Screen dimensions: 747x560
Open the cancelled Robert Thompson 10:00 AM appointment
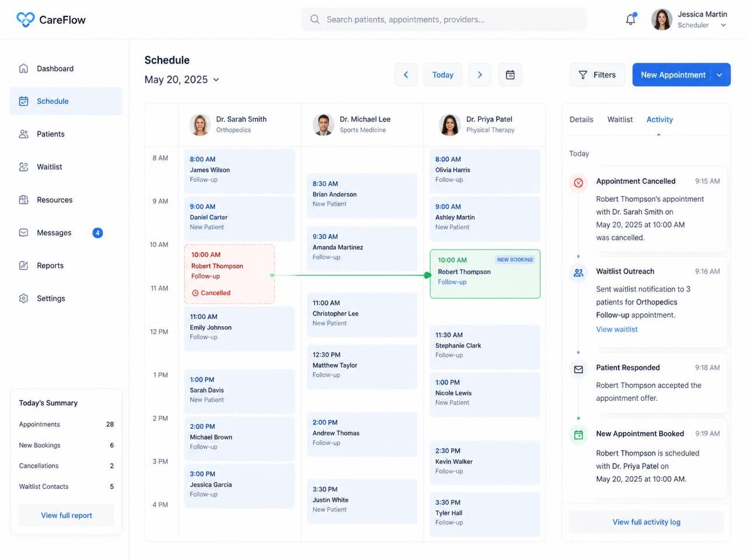229,274
